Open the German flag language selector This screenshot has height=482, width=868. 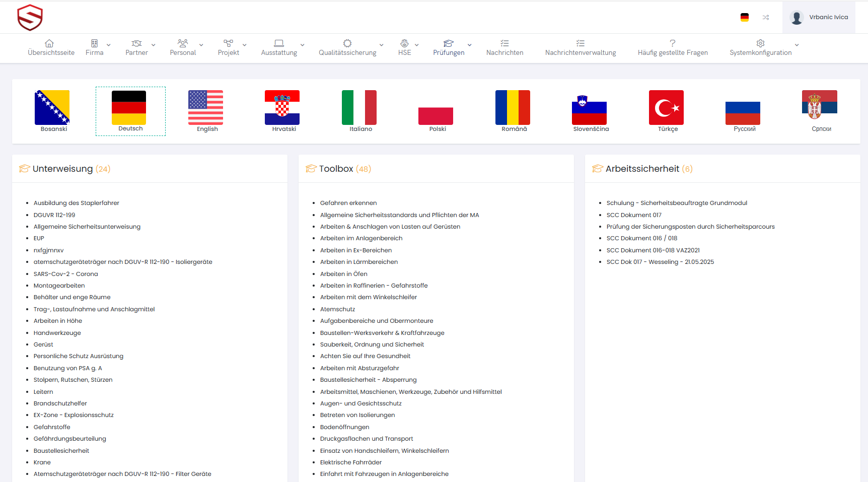(x=744, y=18)
